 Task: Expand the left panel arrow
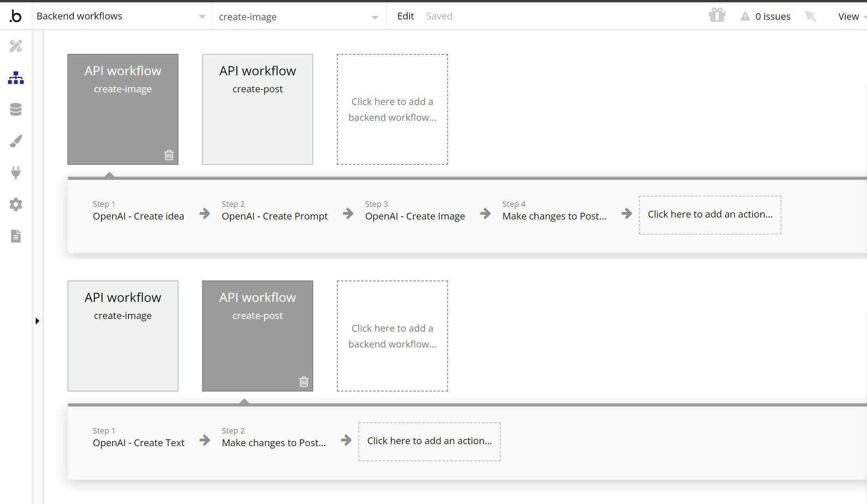point(37,321)
